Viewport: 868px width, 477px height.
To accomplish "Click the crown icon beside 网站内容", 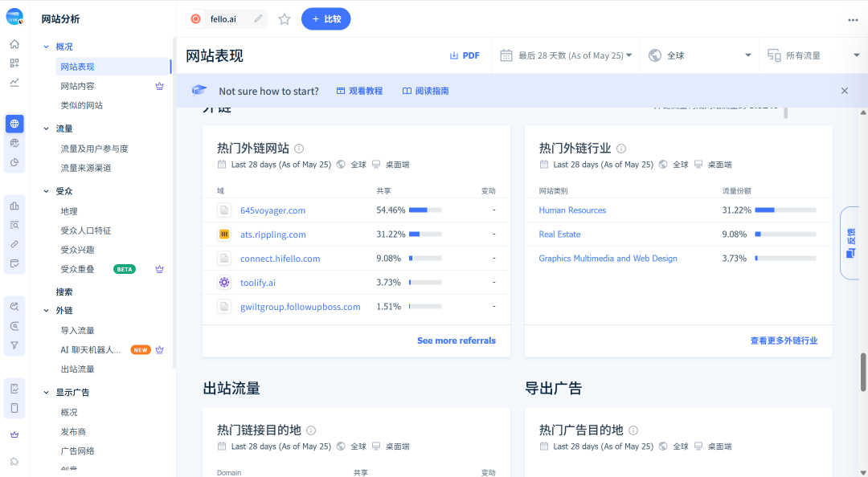I will point(159,86).
